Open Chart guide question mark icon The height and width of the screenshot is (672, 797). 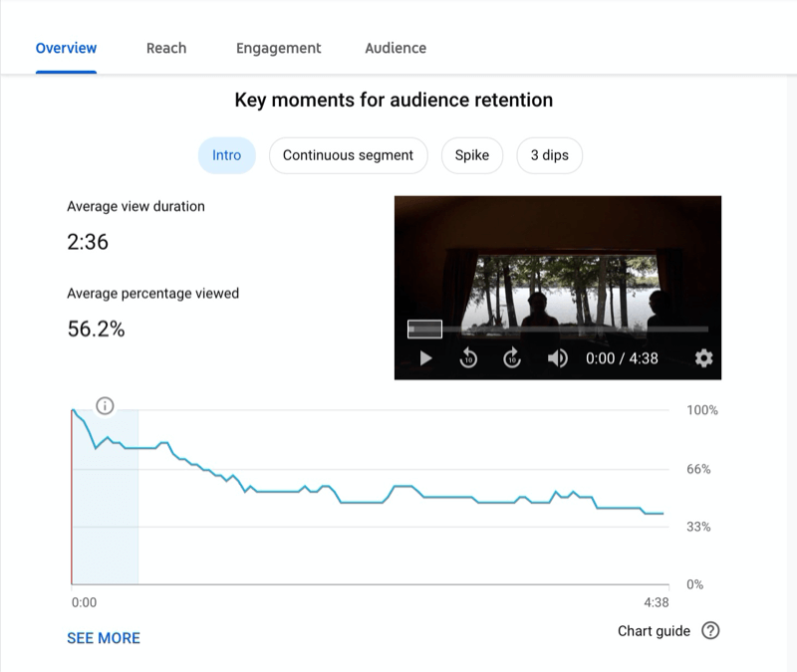point(710,631)
